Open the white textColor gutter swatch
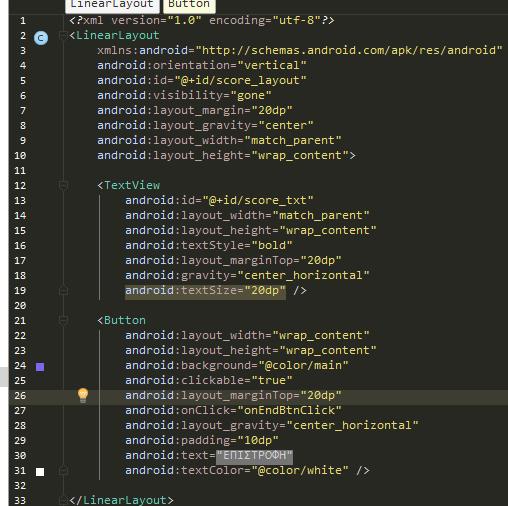508x506 pixels. coord(40,472)
